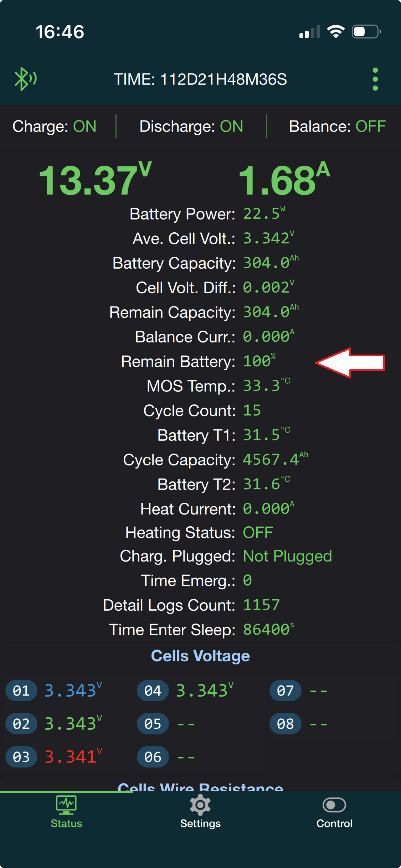Tap the Discharge ON status indicator

(x=191, y=126)
